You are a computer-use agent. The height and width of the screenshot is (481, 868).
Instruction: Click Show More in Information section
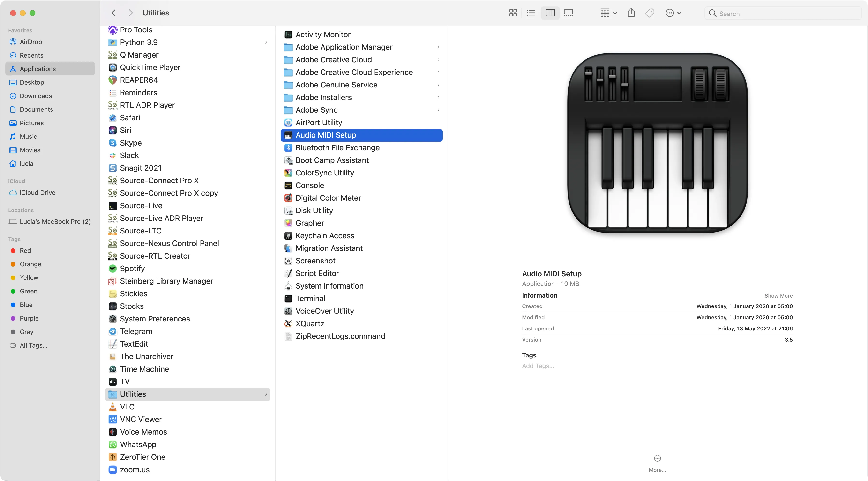point(778,296)
